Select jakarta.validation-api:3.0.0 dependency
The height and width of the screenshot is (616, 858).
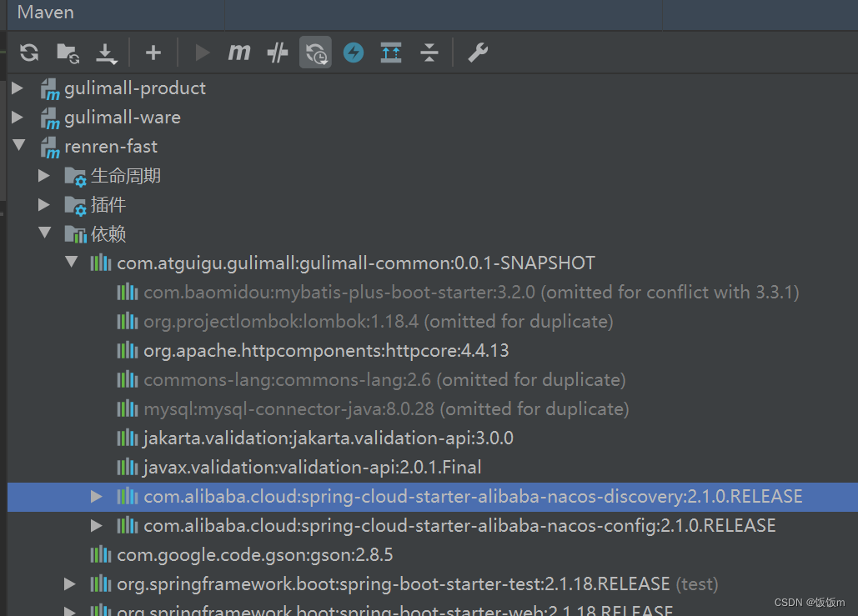(x=329, y=438)
